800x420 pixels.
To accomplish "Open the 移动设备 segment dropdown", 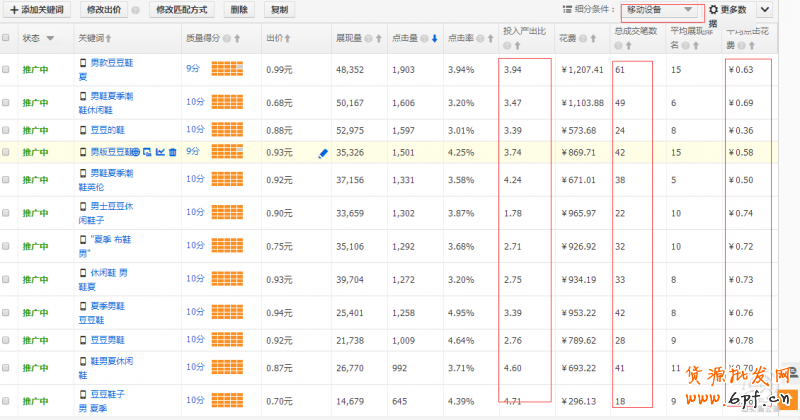I will [x=658, y=9].
